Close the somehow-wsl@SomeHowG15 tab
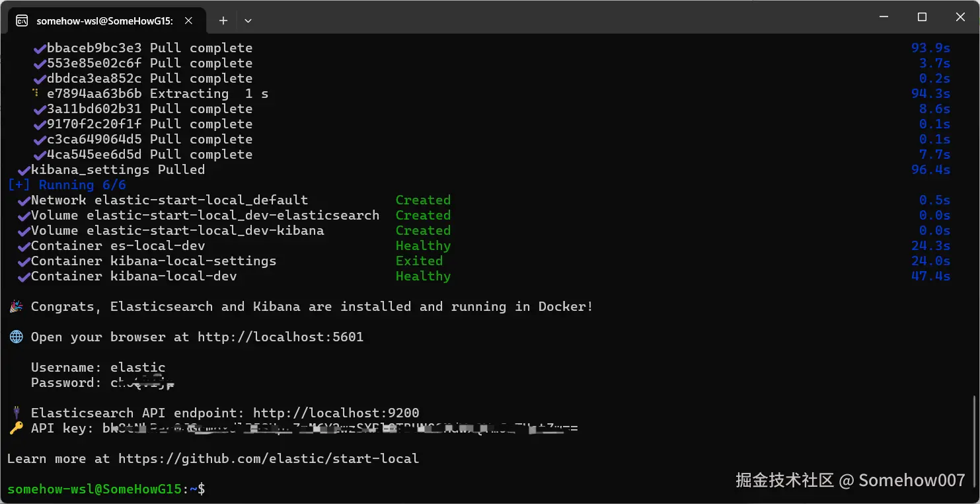This screenshot has width=980, height=504. [189, 21]
